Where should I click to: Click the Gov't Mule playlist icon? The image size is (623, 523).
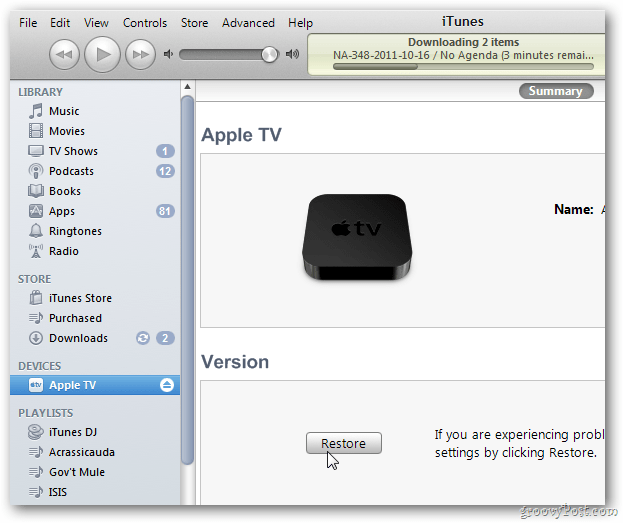[x=36, y=472]
